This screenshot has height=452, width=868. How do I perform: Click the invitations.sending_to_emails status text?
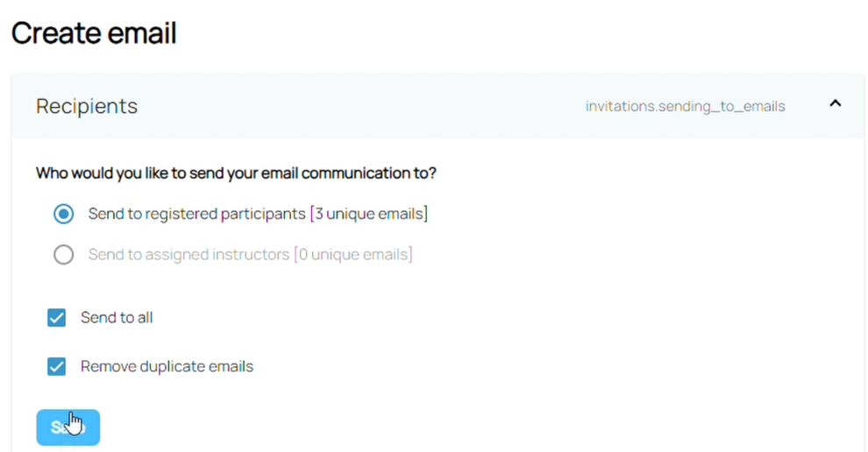pyautogui.click(x=685, y=107)
